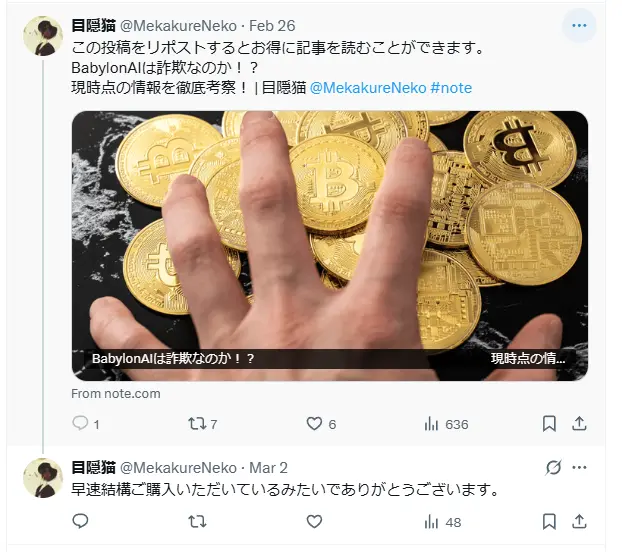Like the Mar 2 reply
Image resolution: width=622 pixels, height=552 pixels.
(314, 521)
